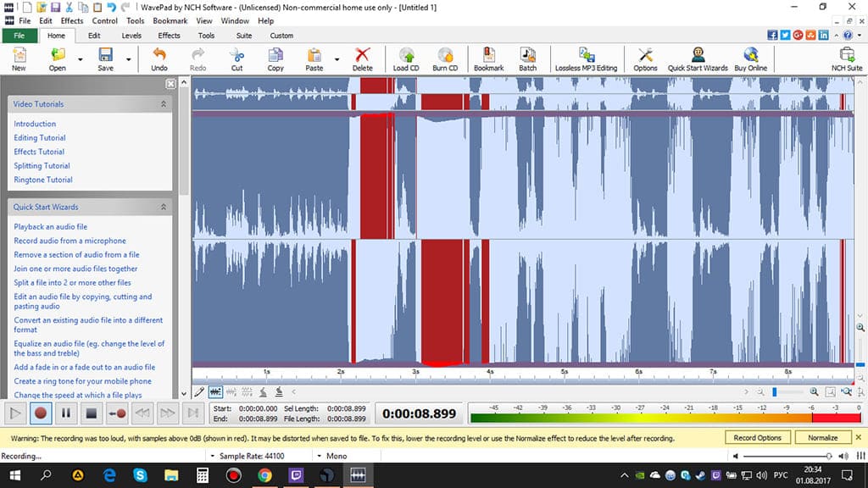Open the dropdown arrow next to Paste
The image size is (868, 488).
[337, 59]
